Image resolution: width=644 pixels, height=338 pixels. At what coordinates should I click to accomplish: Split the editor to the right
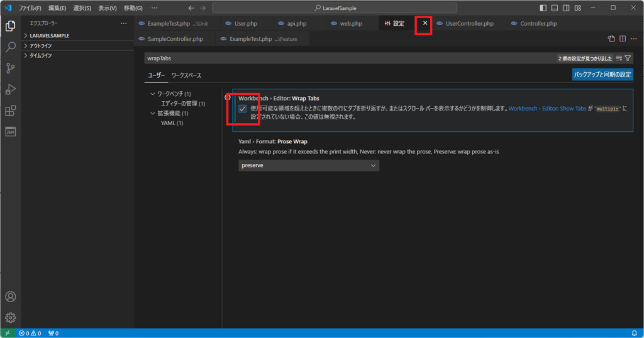pos(623,38)
